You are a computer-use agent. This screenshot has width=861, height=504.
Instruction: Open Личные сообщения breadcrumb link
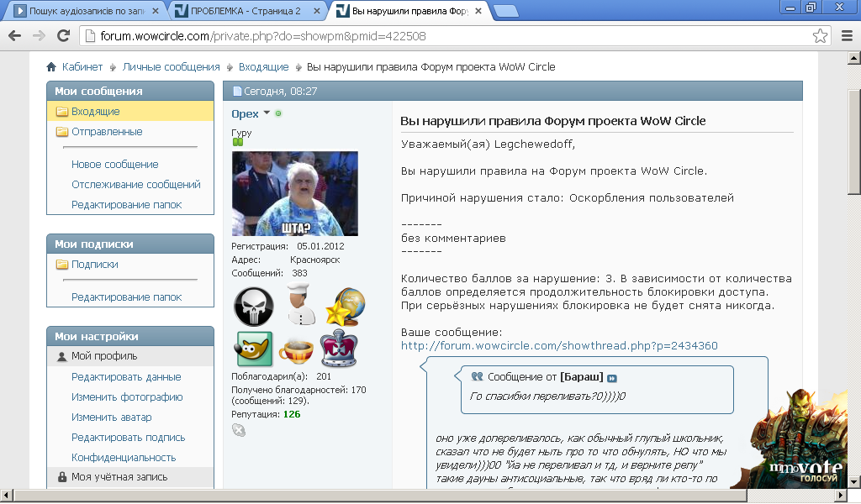tap(171, 67)
